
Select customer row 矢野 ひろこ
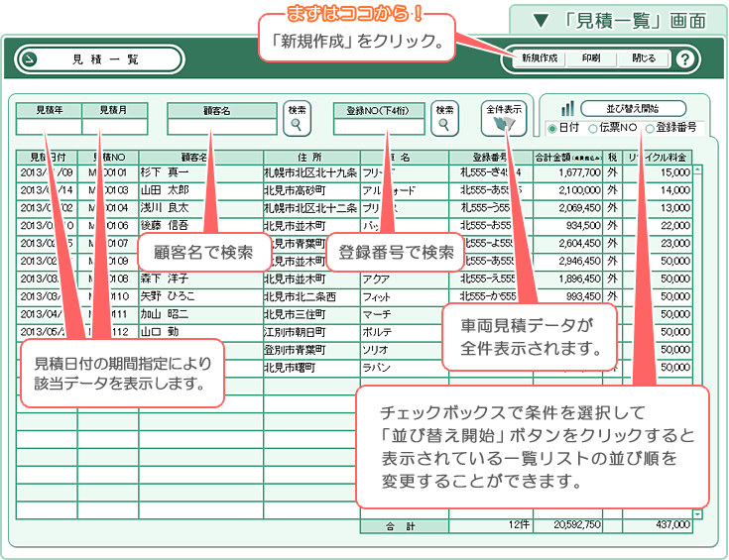(200, 296)
